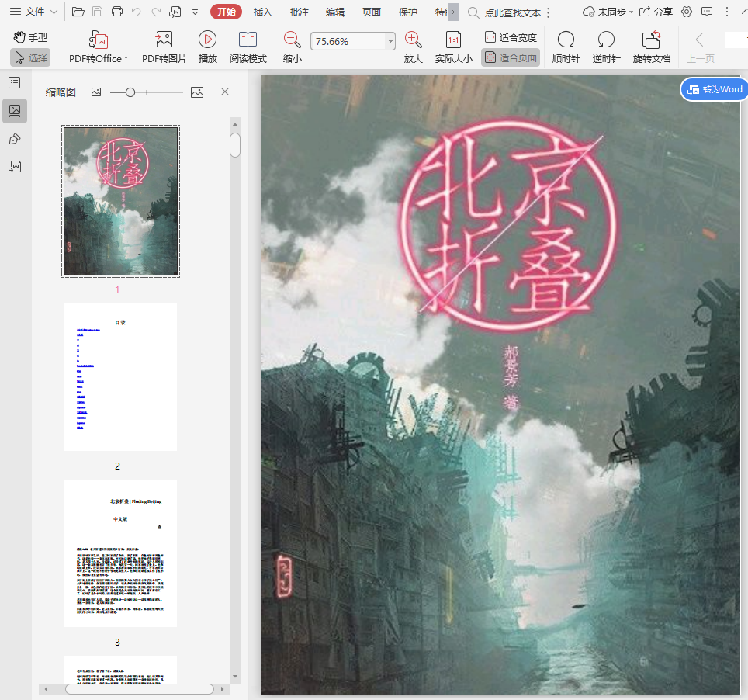Select page 2 目录 thumbnail

click(x=120, y=377)
